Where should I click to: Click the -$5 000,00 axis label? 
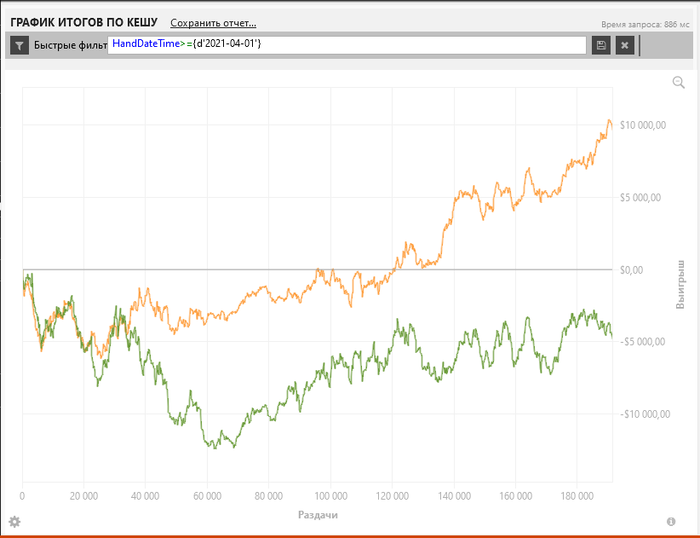pyautogui.click(x=642, y=342)
